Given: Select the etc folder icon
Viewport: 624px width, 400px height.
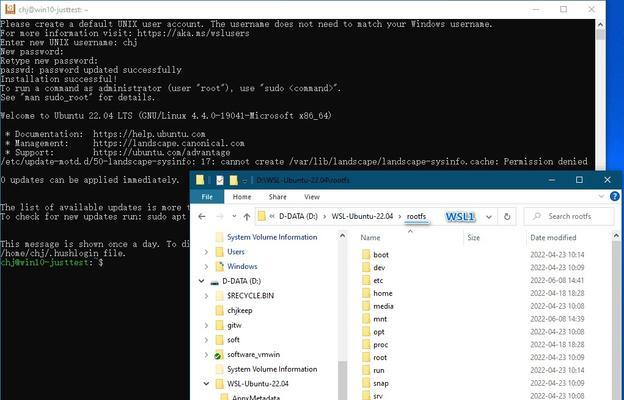Looking at the screenshot, I should click(366, 280).
